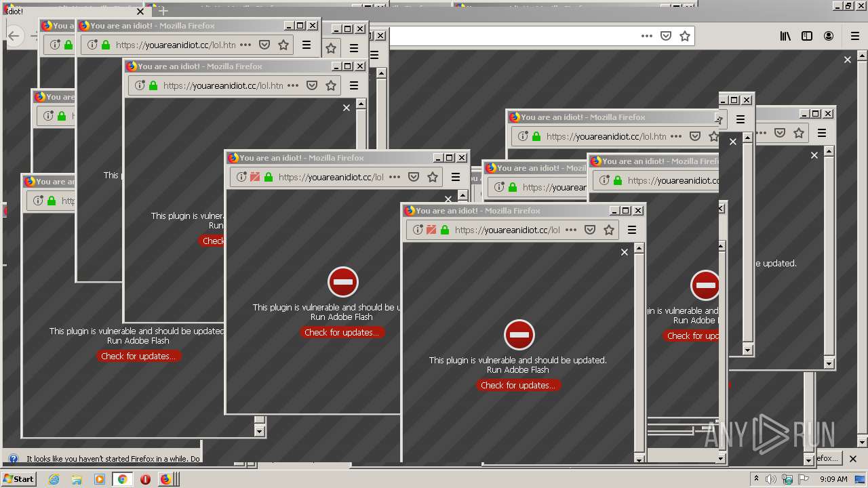Show hidden tray icons arrow
Viewport: 868px width, 488px height.
[756, 479]
